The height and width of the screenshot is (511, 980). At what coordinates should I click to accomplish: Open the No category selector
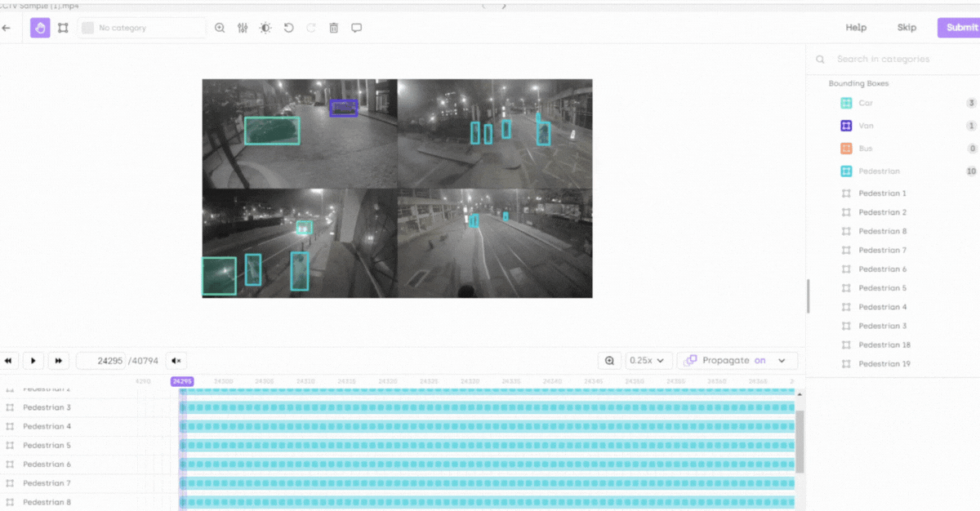[x=142, y=28]
